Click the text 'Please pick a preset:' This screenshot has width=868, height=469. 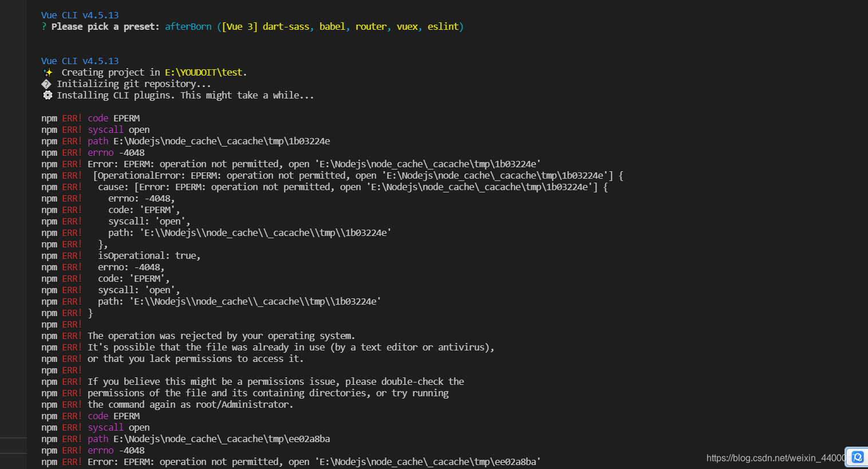(105, 26)
